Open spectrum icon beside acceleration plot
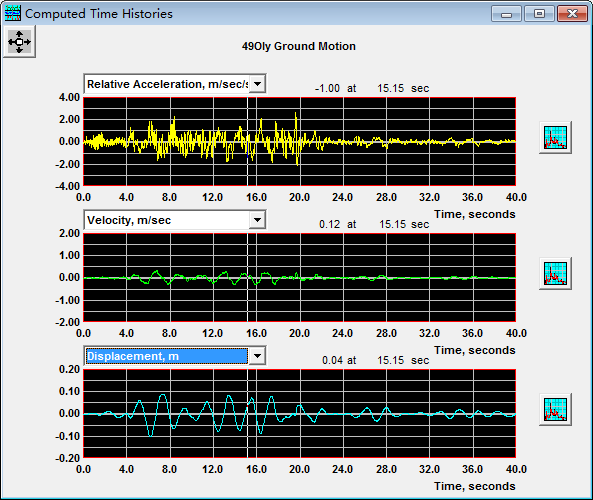Image resolution: width=593 pixels, height=500 pixels. click(555, 138)
